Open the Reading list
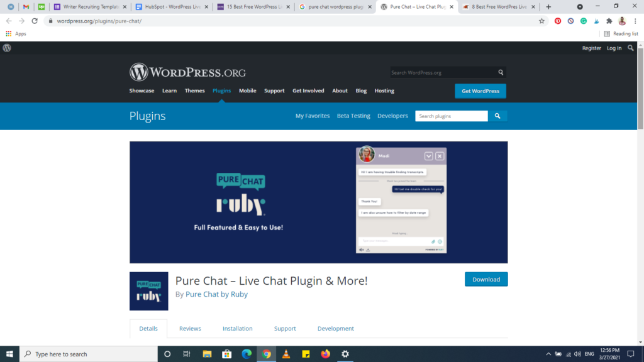The image size is (644, 362). (621, 34)
